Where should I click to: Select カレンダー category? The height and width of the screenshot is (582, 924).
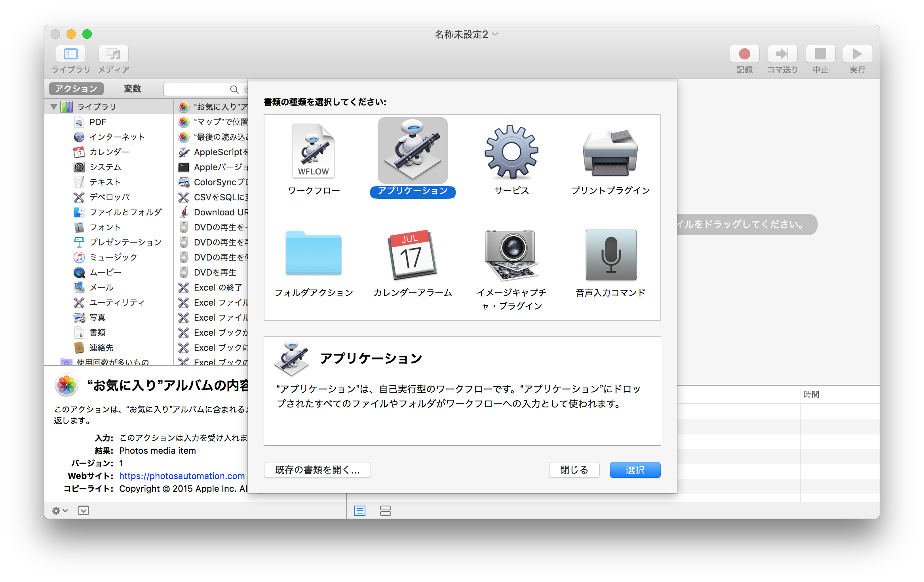[x=109, y=152]
